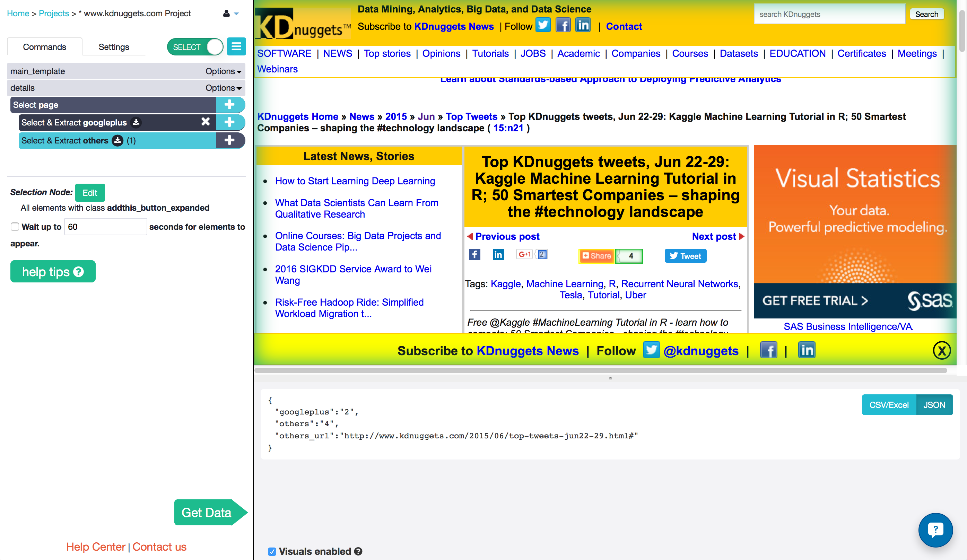967x560 pixels.
Task: Enable Wait up to seconds checkbox
Action: point(14,227)
